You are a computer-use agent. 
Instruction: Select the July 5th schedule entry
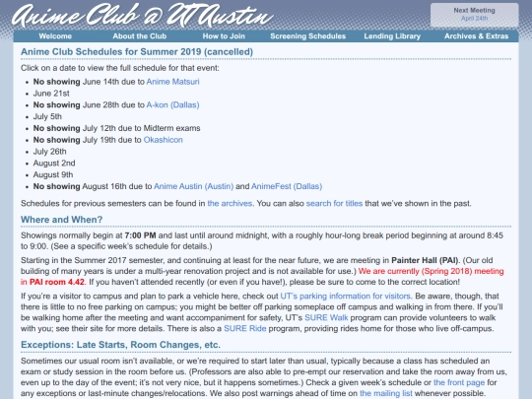tap(47, 116)
